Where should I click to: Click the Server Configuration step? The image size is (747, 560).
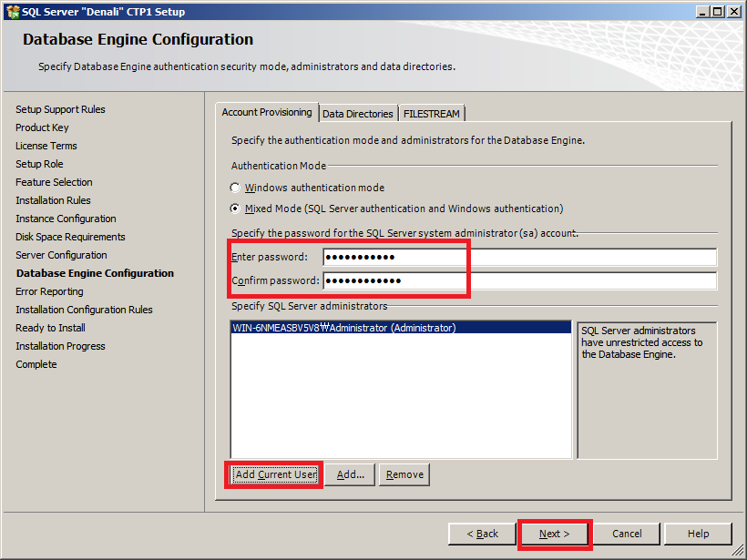pyautogui.click(x=61, y=255)
